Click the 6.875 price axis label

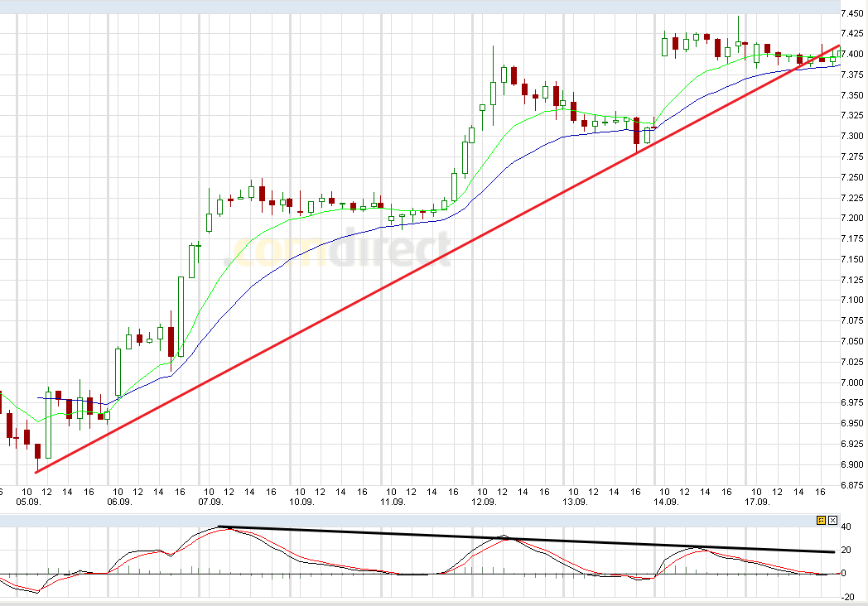(x=852, y=485)
